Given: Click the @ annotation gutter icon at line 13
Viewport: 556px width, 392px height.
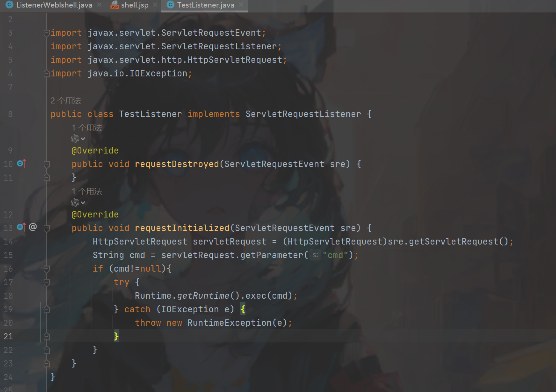Looking at the screenshot, I should click(x=33, y=227).
